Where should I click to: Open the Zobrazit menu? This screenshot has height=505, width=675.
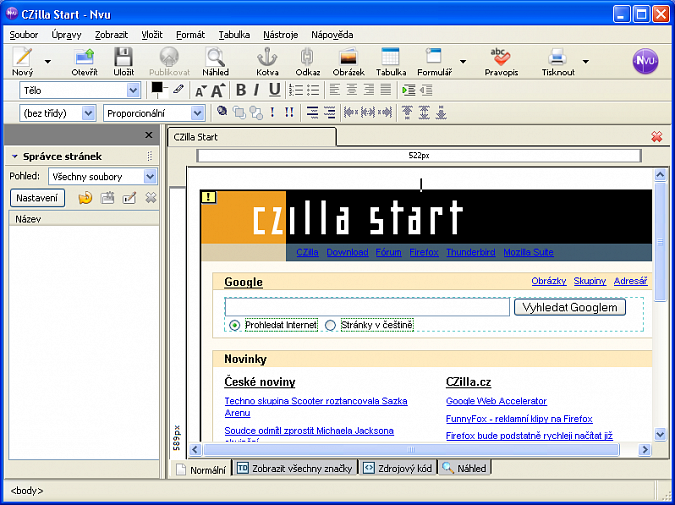pyautogui.click(x=111, y=35)
